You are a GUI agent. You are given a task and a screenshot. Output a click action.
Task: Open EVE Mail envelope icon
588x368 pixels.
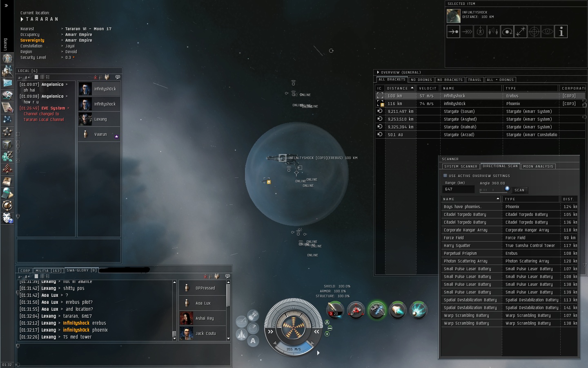click(7, 83)
